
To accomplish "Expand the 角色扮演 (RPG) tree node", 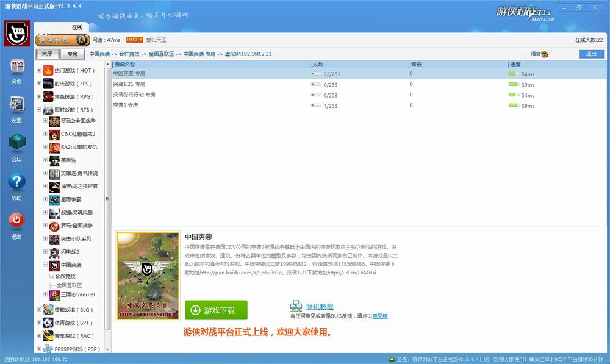I will coord(39,96).
